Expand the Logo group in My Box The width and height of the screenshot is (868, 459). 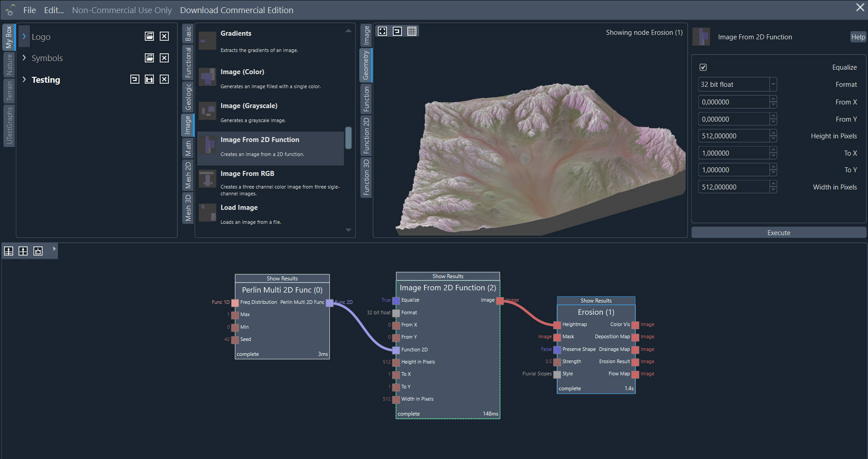click(x=24, y=37)
